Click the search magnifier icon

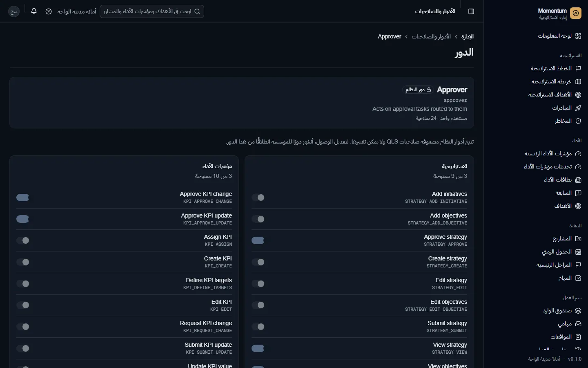click(x=197, y=11)
